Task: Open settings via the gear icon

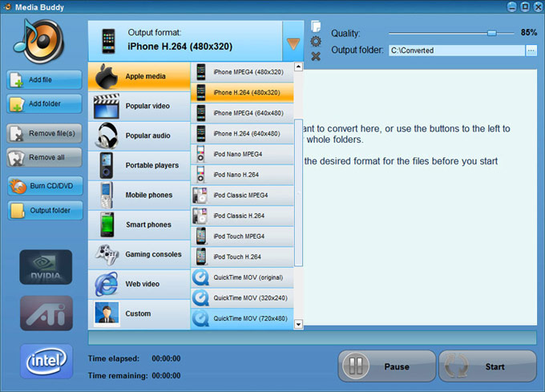Action: 316,42
